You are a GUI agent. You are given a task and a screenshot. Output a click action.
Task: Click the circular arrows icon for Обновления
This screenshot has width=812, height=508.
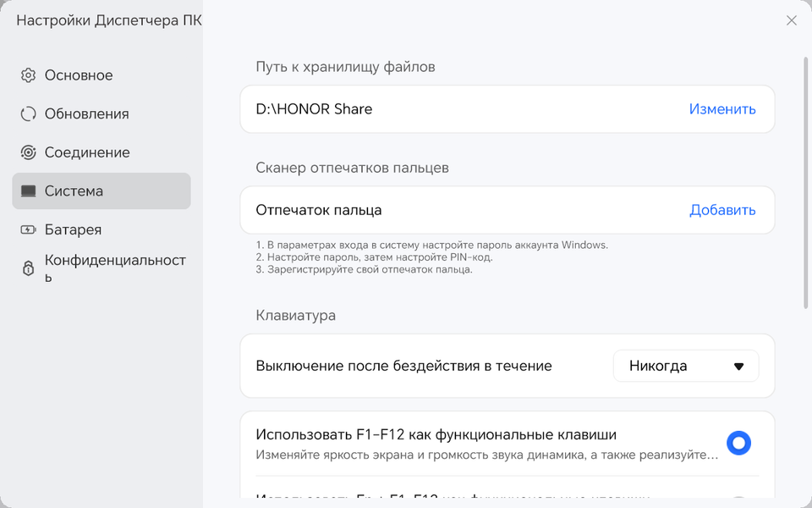point(29,114)
